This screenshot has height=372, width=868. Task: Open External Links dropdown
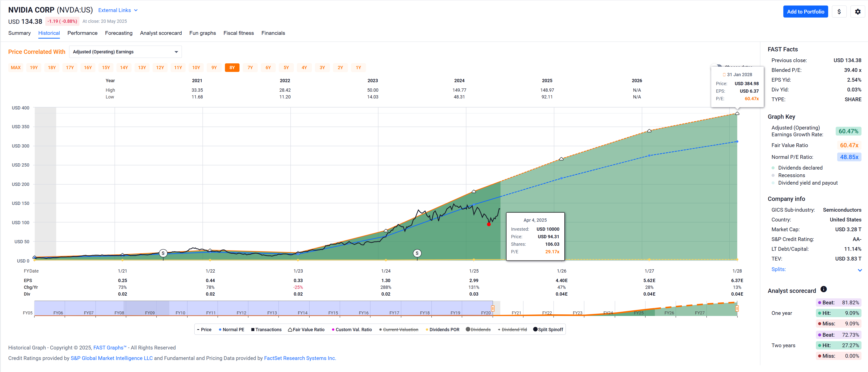118,10
